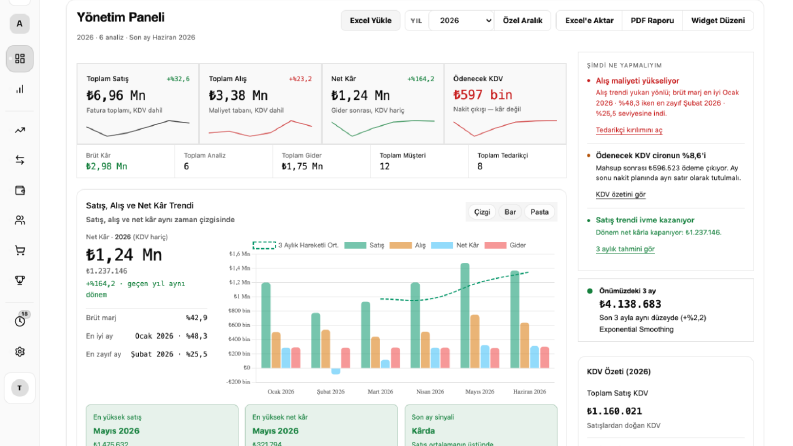This screenshot has width=793, height=446.
Task: Click Toplam Satış KDV value ₺1.160.021
Action: (x=614, y=411)
